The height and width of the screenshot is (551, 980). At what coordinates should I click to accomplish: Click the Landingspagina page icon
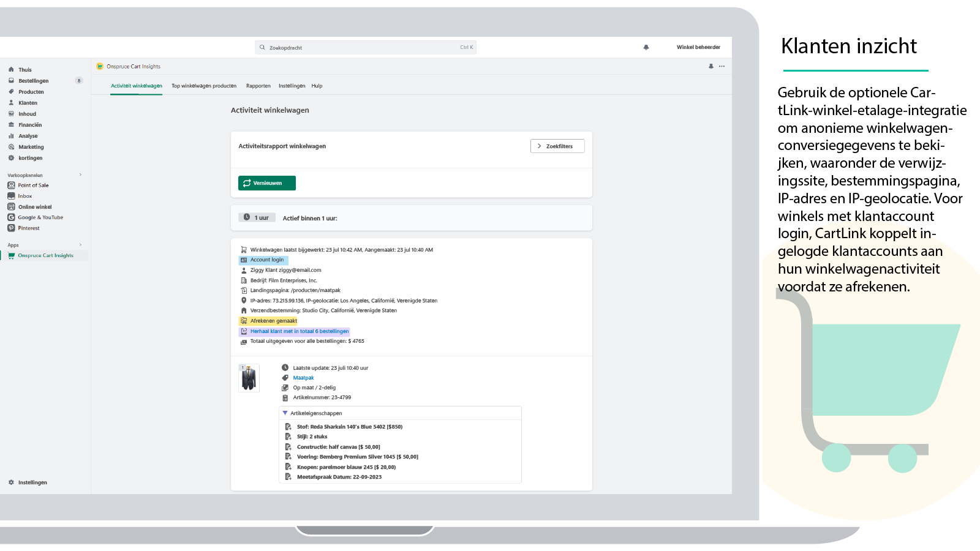244,290
